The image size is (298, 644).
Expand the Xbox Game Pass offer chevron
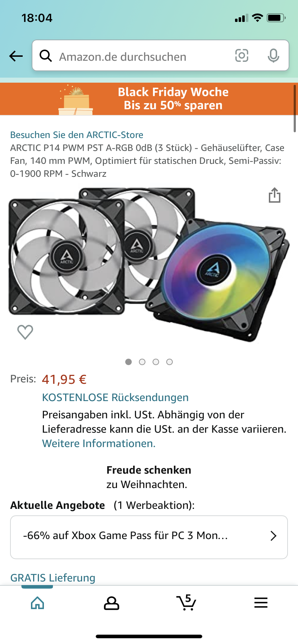coord(274,536)
